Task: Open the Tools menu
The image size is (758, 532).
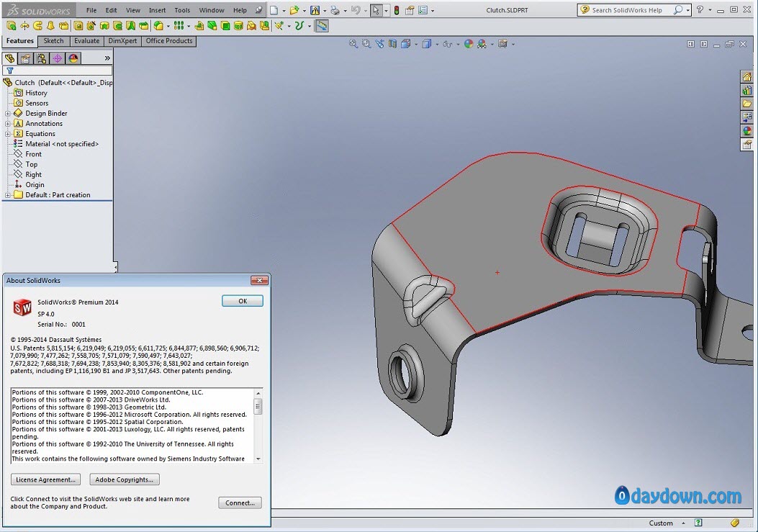Action: [x=182, y=10]
